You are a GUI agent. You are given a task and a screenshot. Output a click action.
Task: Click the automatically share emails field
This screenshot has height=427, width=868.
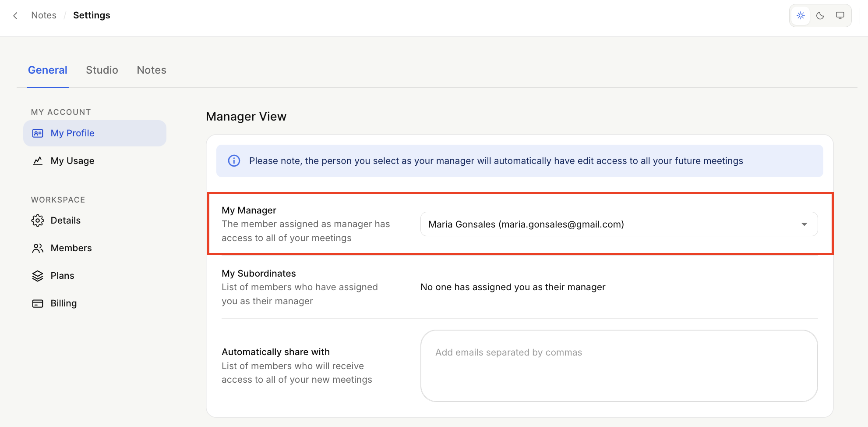pyautogui.click(x=619, y=366)
